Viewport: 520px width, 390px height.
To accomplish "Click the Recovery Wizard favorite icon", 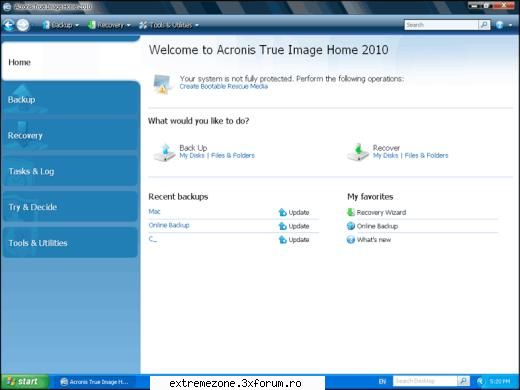I will 350,212.
